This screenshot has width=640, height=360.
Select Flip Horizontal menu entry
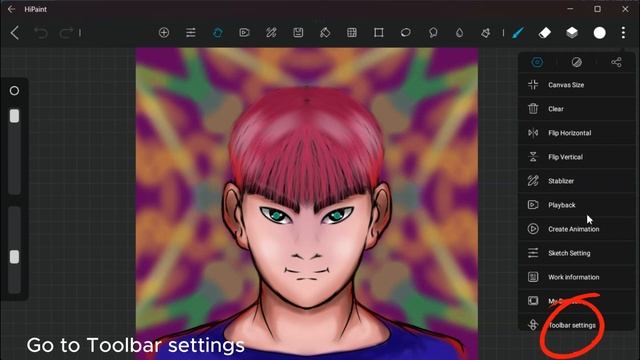(x=576, y=133)
